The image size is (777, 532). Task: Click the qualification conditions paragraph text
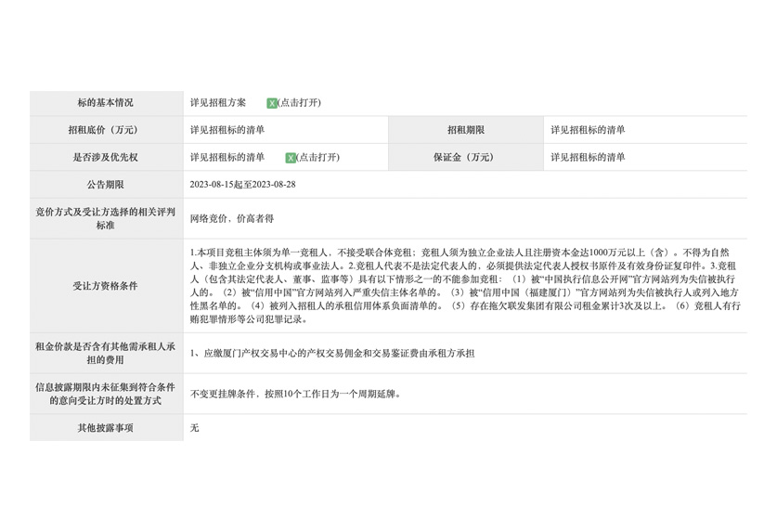point(464,286)
